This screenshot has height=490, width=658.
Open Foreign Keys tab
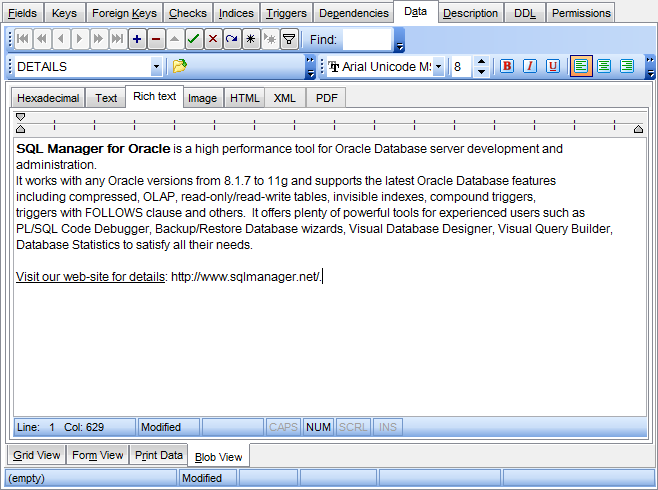(124, 13)
